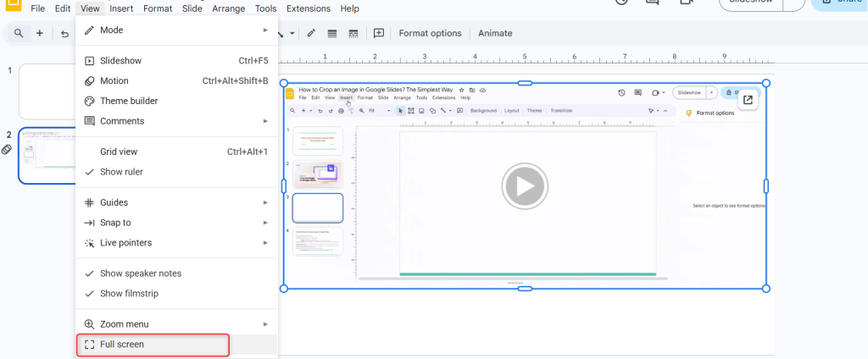Click the search menus magnifier icon
This screenshot has height=359, width=868.
click(x=19, y=33)
